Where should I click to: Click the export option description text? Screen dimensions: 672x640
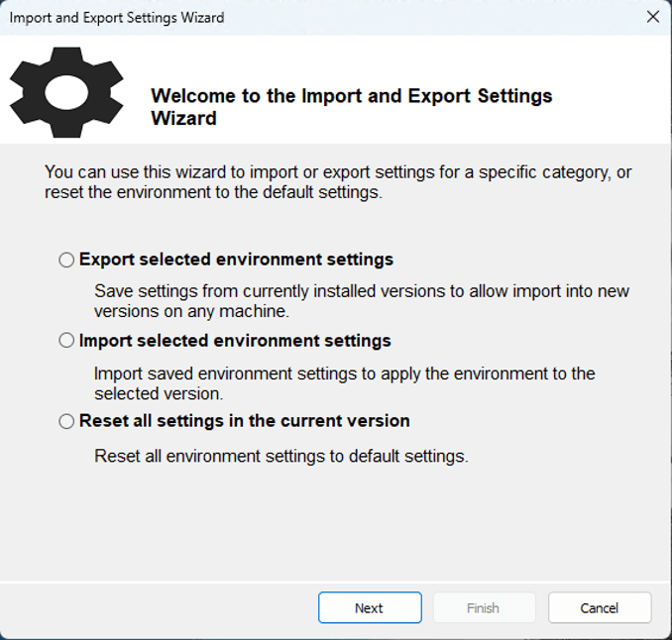[x=362, y=300]
